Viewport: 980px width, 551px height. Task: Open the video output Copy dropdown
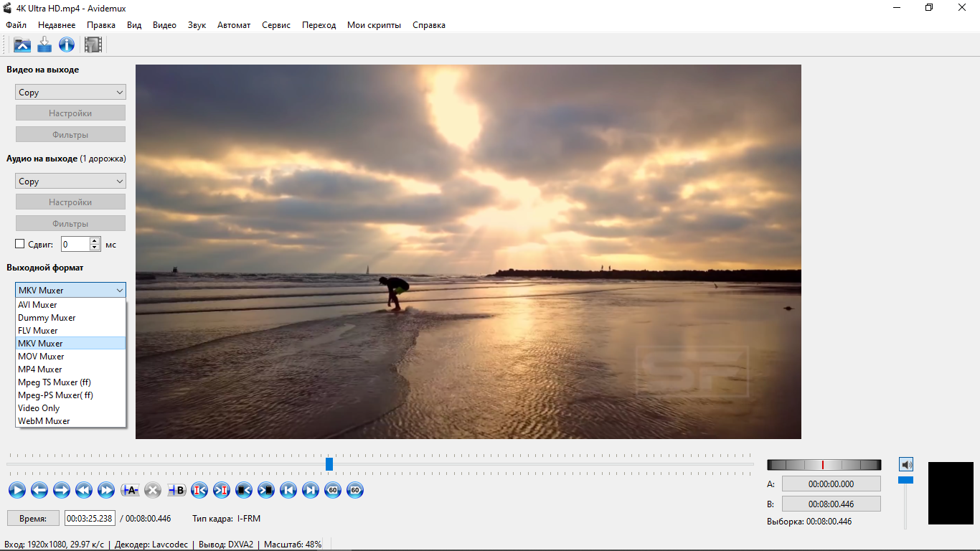click(x=70, y=92)
